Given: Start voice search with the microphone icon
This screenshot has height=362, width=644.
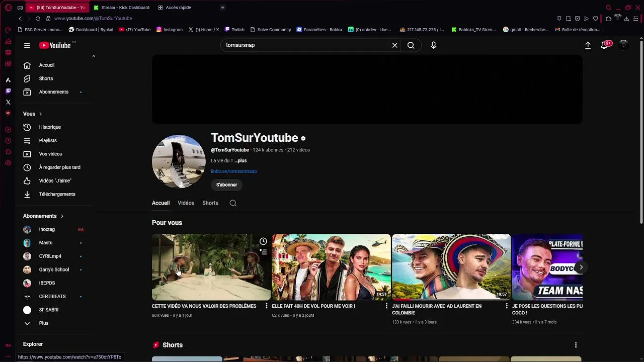Looking at the screenshot, I should [x=434, y=45].
